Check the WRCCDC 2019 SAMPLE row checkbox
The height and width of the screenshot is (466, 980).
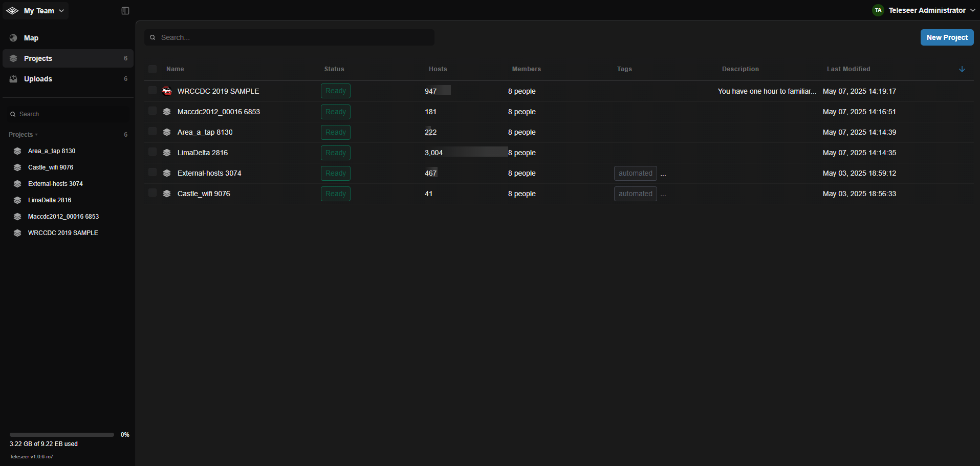click(x=153, y=91)
